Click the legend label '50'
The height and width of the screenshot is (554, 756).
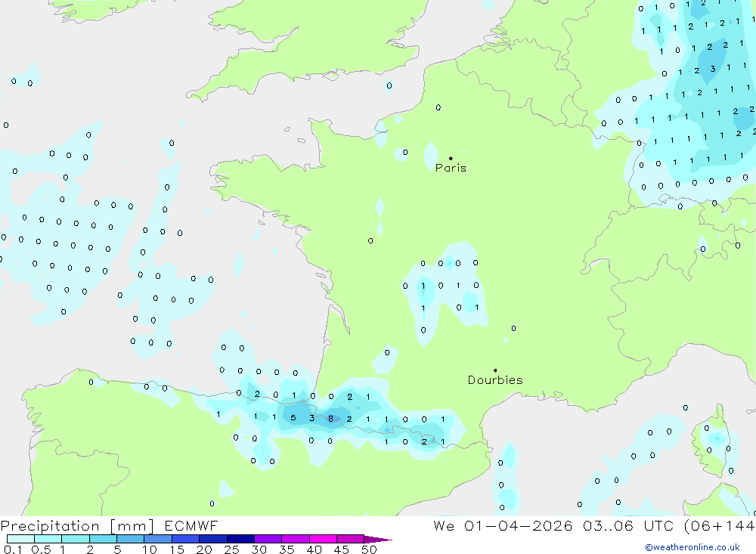pyautogui.click(x=369, y=549)
